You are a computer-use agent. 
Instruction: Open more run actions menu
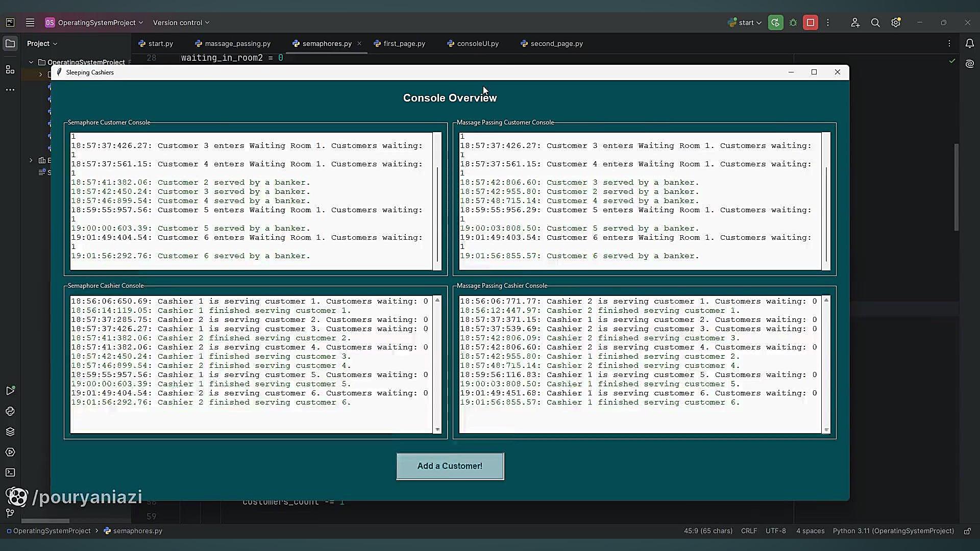point(828,22)
